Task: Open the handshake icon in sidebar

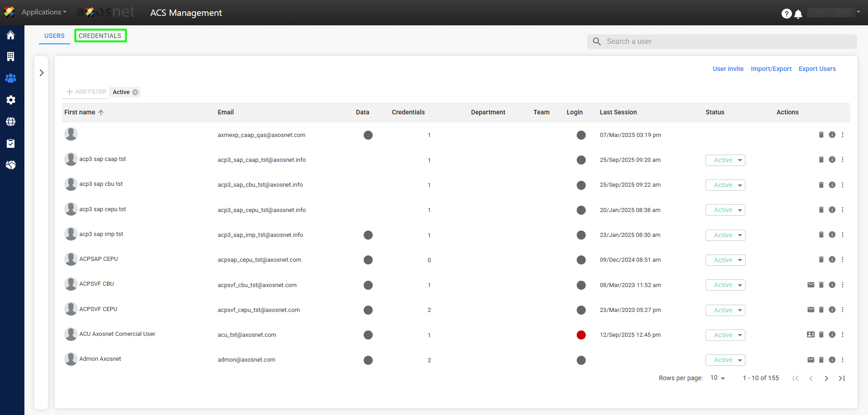Action: [10, 165]
